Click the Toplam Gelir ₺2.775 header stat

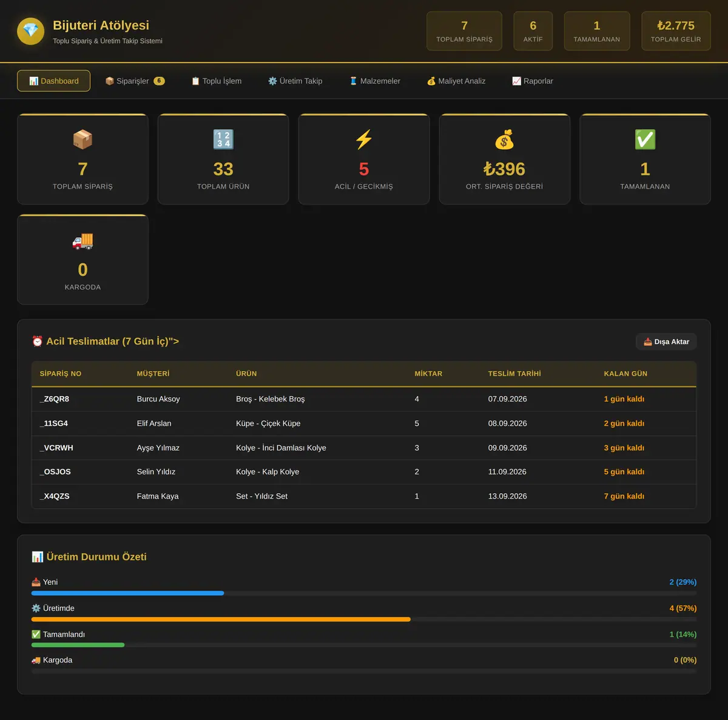[x=676, y=31]
